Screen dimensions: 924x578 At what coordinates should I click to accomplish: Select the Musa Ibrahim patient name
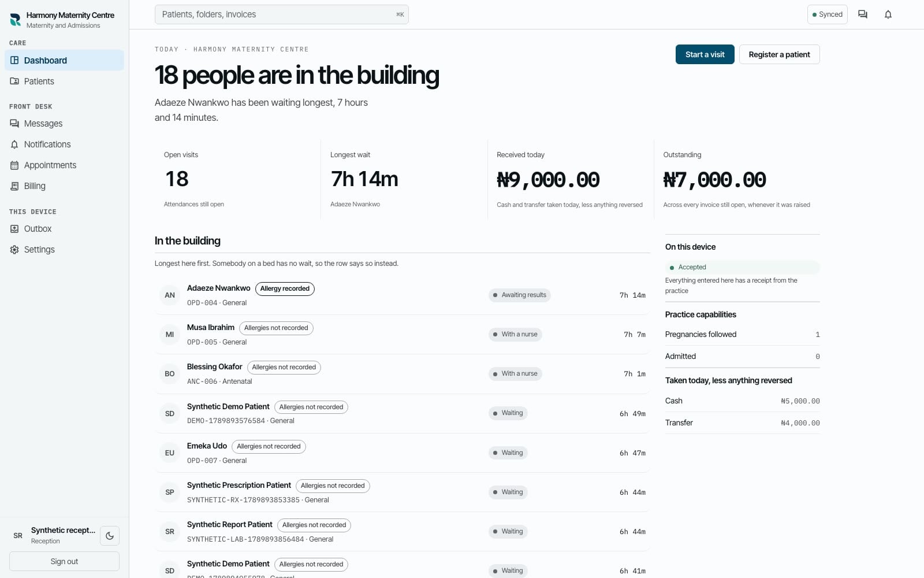click(x=210, y=327)
